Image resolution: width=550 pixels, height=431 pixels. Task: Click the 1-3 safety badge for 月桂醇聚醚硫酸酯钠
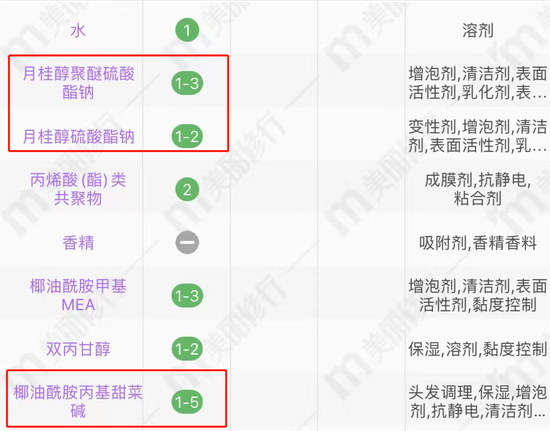(x=187, y=83)
